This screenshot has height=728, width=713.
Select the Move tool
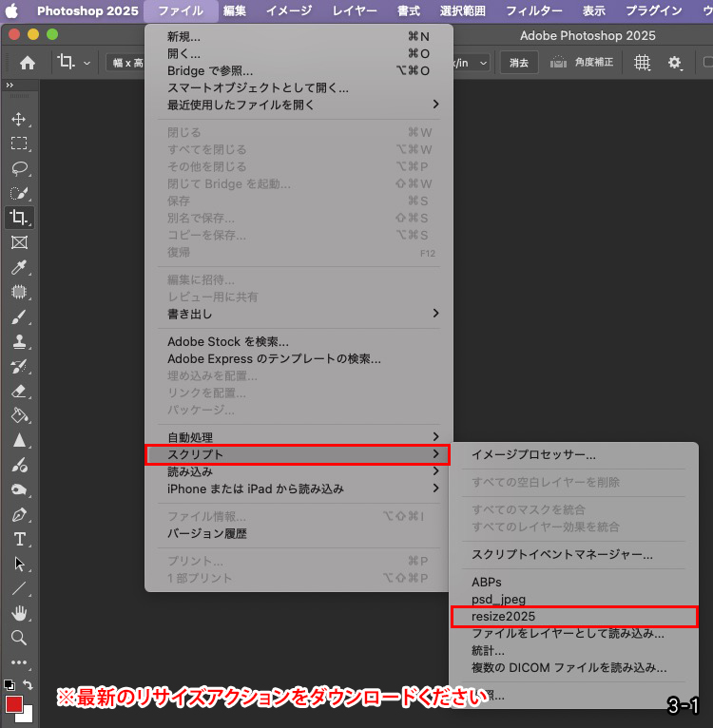(x=19, y=120)
